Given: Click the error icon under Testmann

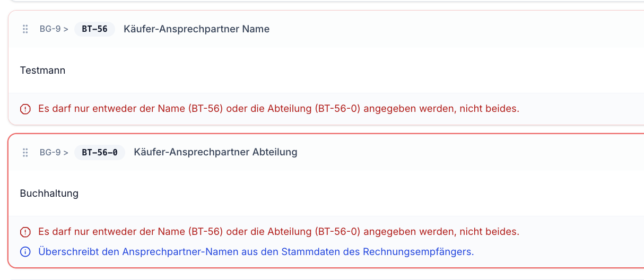Looking at the screenshot, I should (25, 109).
